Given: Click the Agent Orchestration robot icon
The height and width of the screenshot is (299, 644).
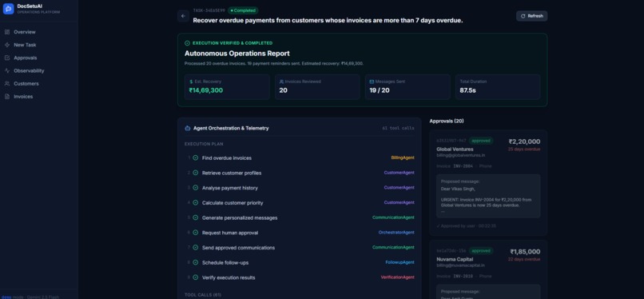Looking at the screenshot, I should [x=188, y=128].
